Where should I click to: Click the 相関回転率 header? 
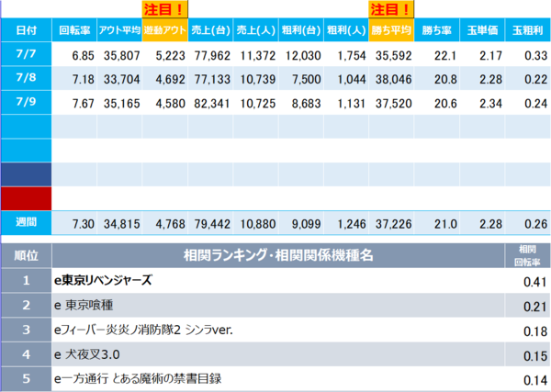click(528, 255)
